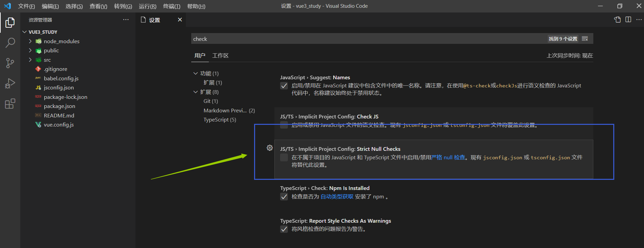Screen dimensions: 644x248
Task: Collapse the 功能 (1) settings group
Action: [x=195, y=73]
